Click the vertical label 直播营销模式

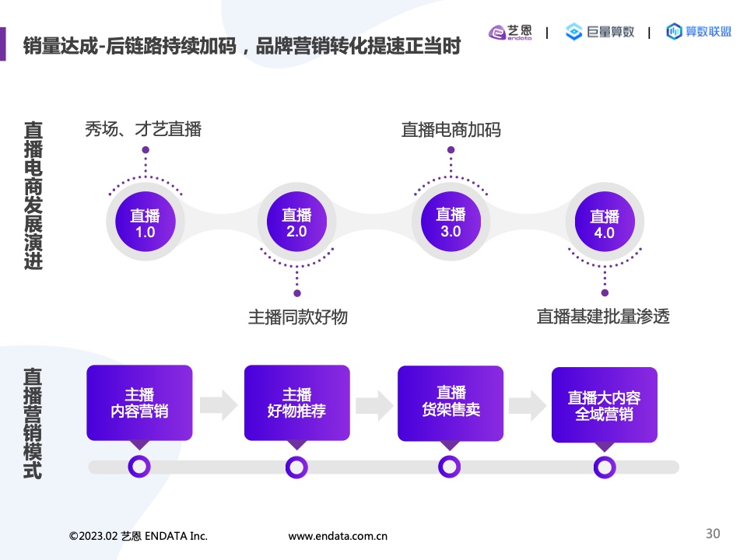click(x=33, y=423)
